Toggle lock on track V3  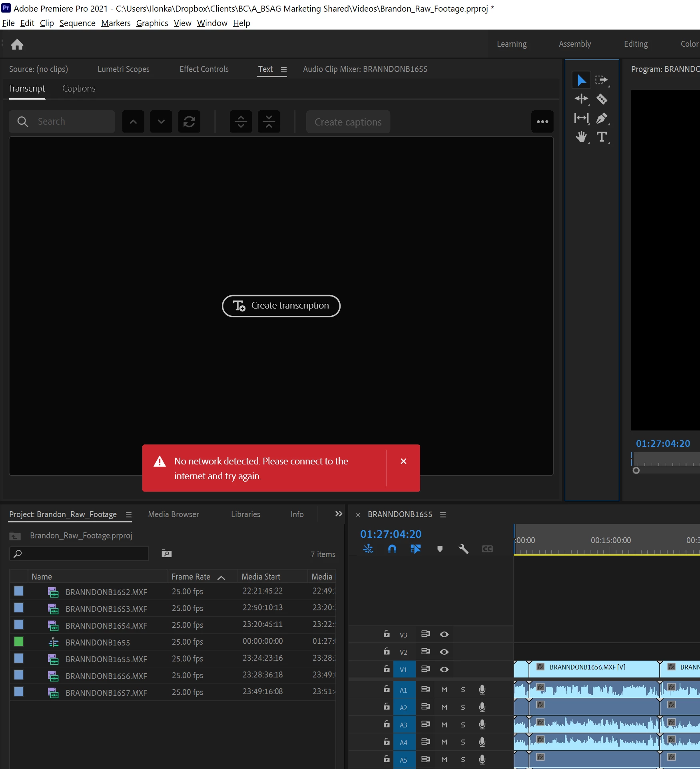tap(387, 634)
